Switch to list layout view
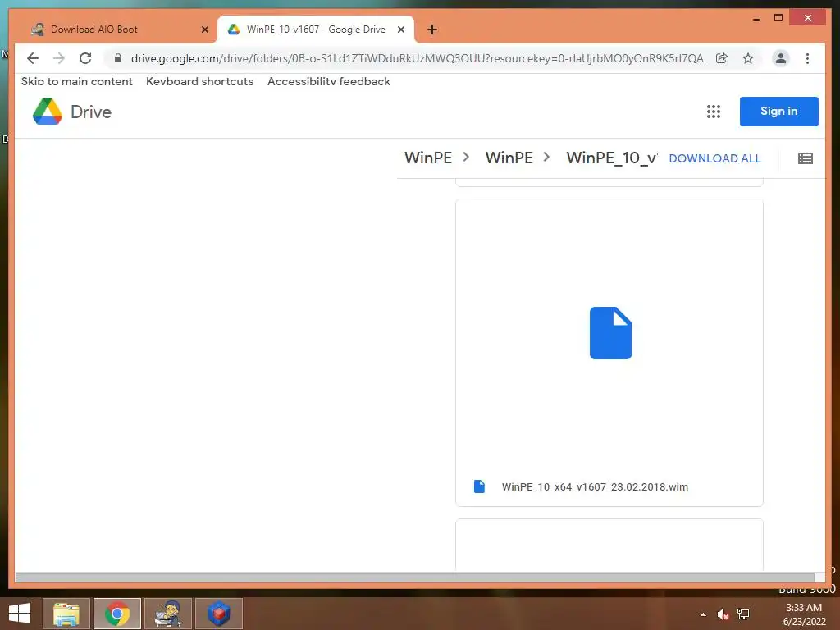This screenshot has height=630, width=840. coord(806,158)
